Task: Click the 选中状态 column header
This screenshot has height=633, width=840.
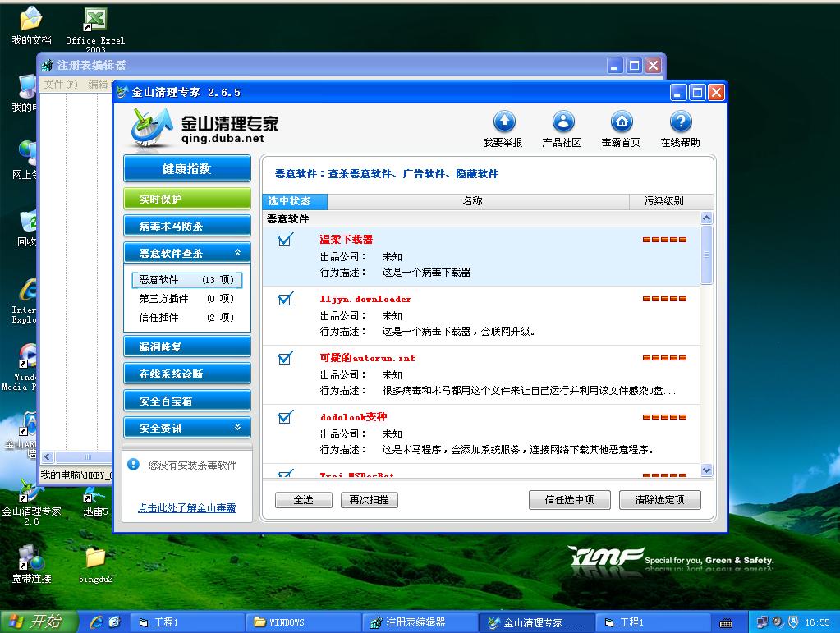Action: tap(295, 201)
